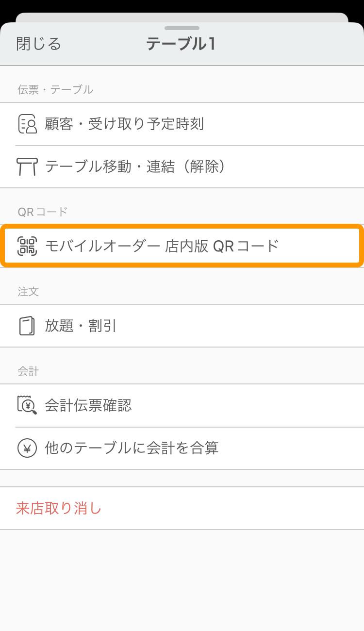
Task: Open モバイルオーダー 店内版 QRコード
Action: click(182, 246)
